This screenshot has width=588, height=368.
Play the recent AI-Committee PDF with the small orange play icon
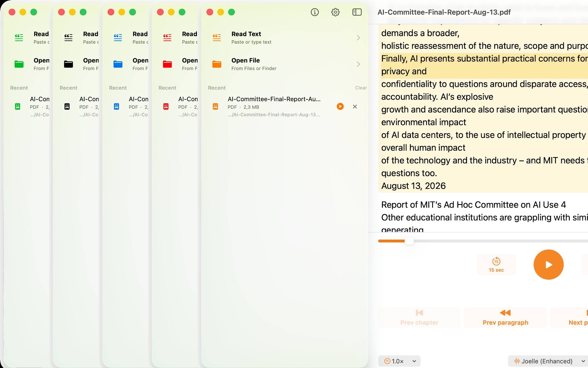pyautogui.click(x=340, y=106)
